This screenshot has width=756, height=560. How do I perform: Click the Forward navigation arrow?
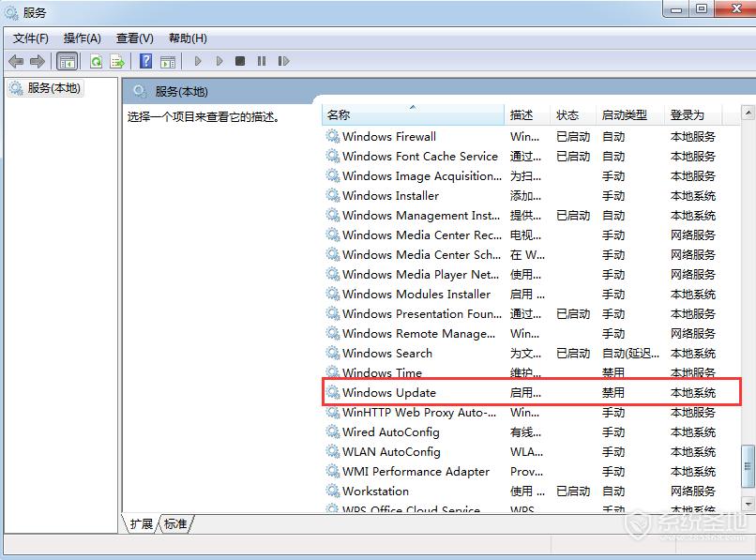36,61
